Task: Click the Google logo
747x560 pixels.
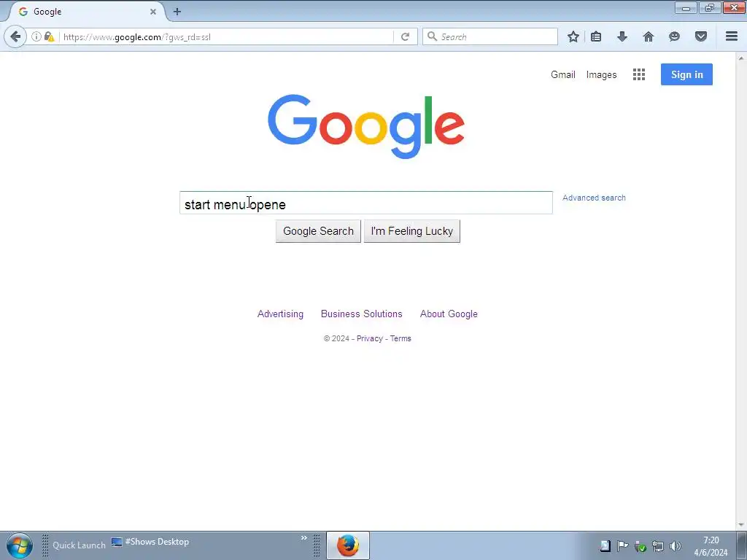Action: [x=366, y=126]
